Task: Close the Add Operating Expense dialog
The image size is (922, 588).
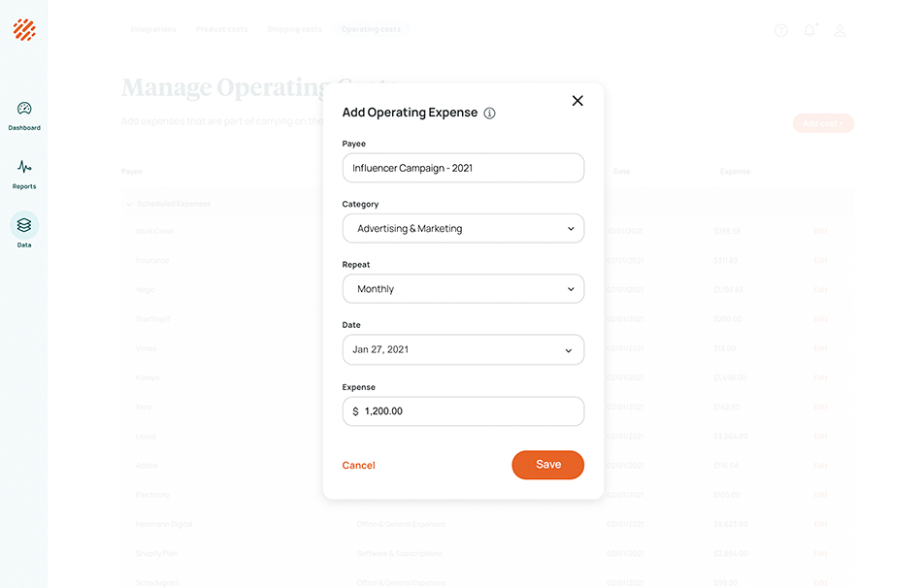Action: tap(577, 101)
